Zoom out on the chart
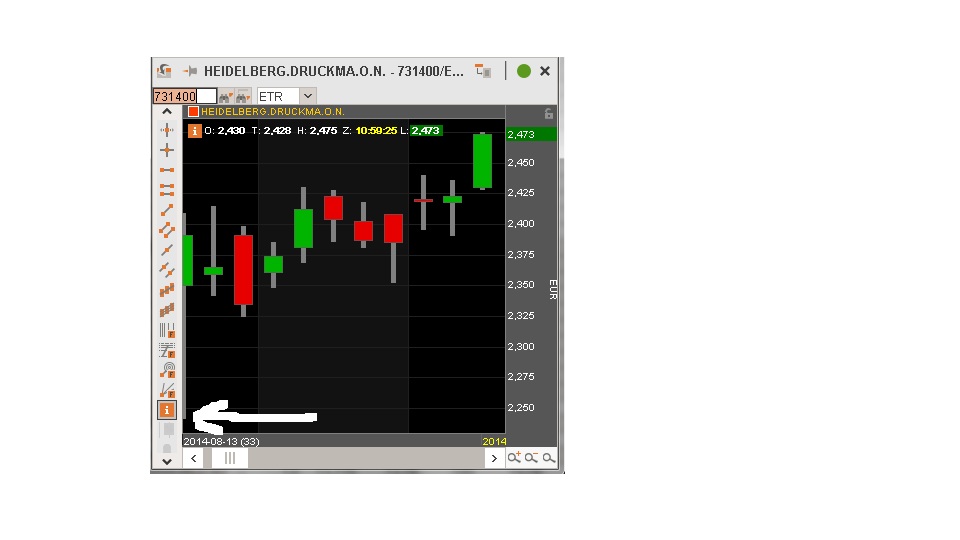Viewport: 960px width, 540px height. coord(531,457)
